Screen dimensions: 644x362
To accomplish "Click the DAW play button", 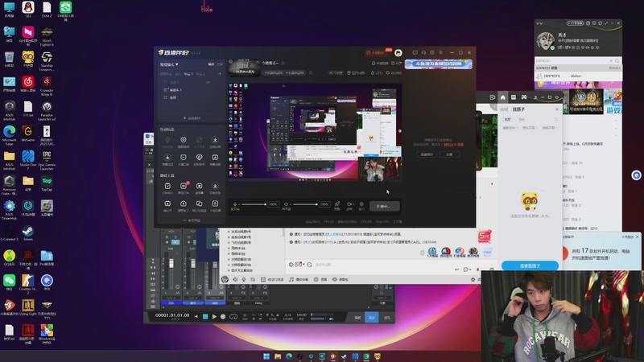I will tap(214, 316).
